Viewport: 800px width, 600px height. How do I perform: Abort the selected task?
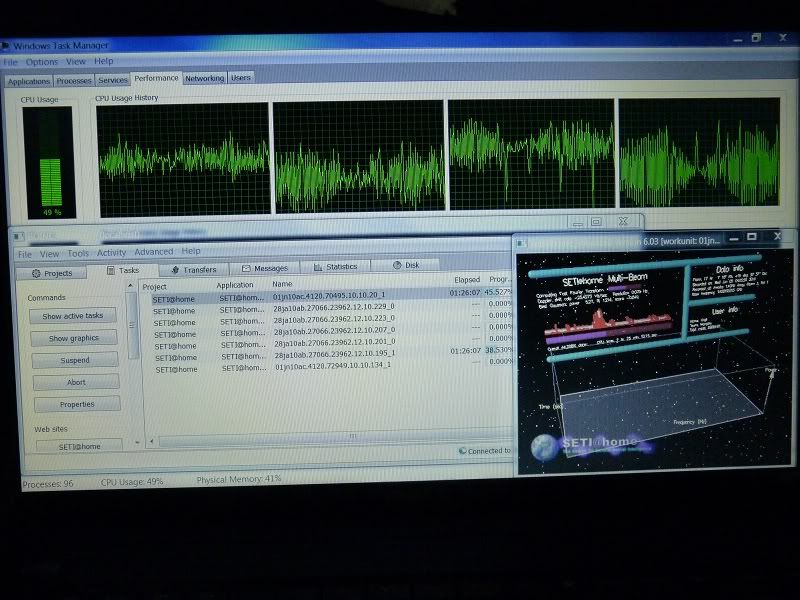pyautogui.click(x=75, y=382)
